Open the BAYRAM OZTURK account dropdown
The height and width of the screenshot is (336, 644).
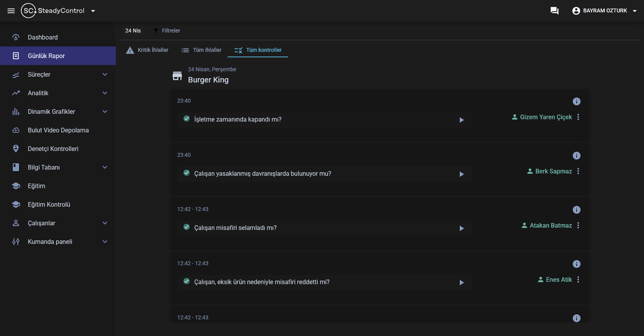click(604, 11)
